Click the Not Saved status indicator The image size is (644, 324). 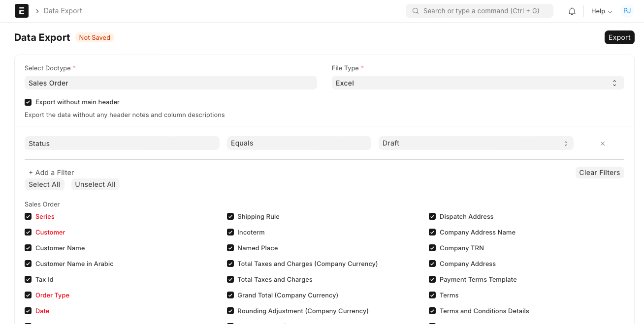coord(95,38)
